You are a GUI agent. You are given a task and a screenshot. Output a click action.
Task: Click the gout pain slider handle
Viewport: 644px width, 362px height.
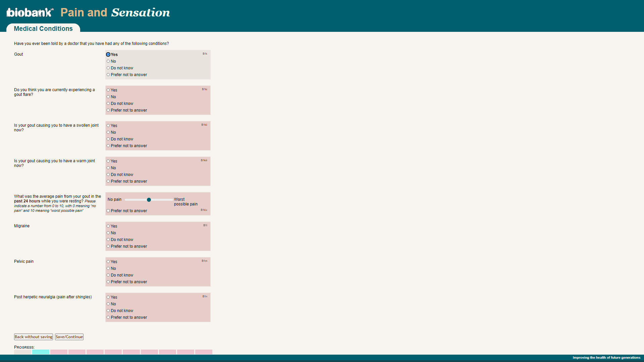149,200
